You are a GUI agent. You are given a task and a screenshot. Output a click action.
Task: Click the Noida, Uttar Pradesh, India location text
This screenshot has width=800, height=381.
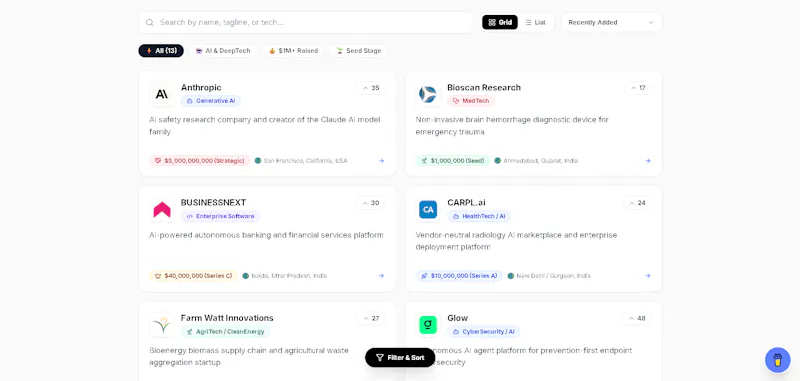pyautogui.click(x=289, y=276)
